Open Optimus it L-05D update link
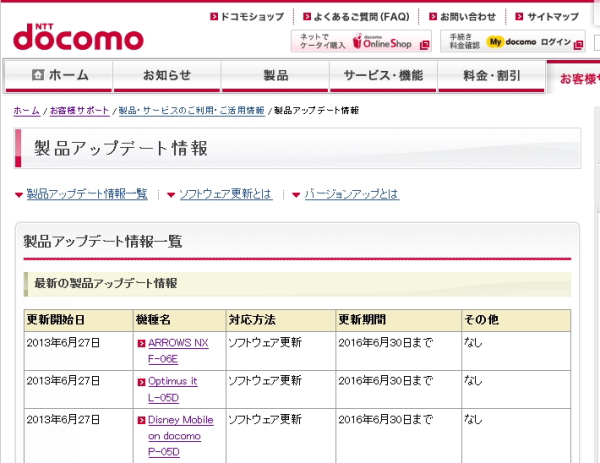Screen dimensions: 600x463 (x=173, y=389)
